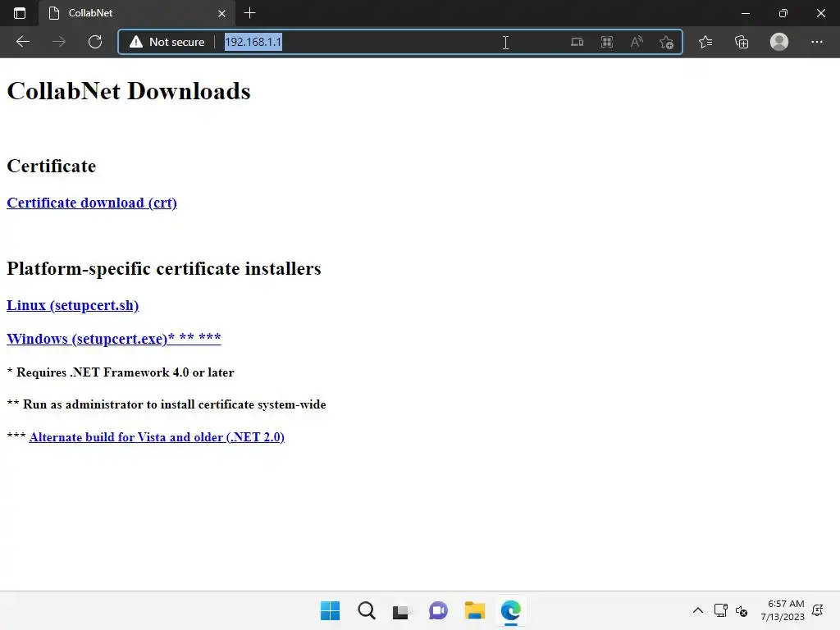Reload the CollabNet page
Viewport: 840px width, 630px height.
click(95, 42)
